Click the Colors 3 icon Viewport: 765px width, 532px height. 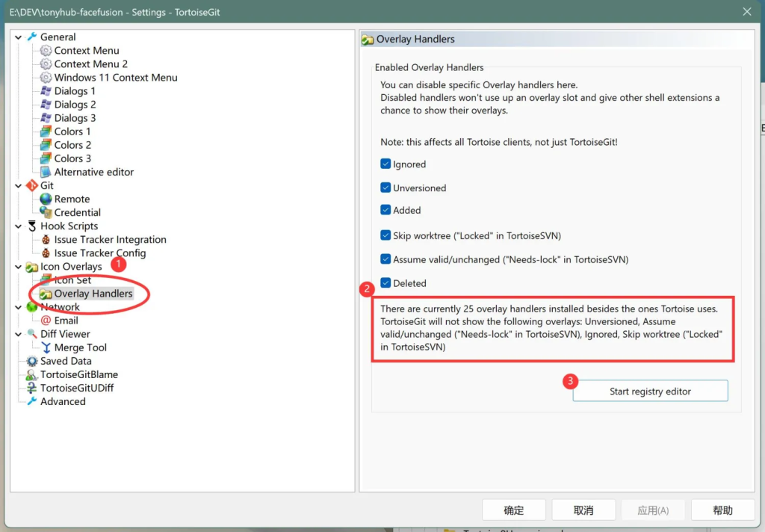tap(46, 158)
